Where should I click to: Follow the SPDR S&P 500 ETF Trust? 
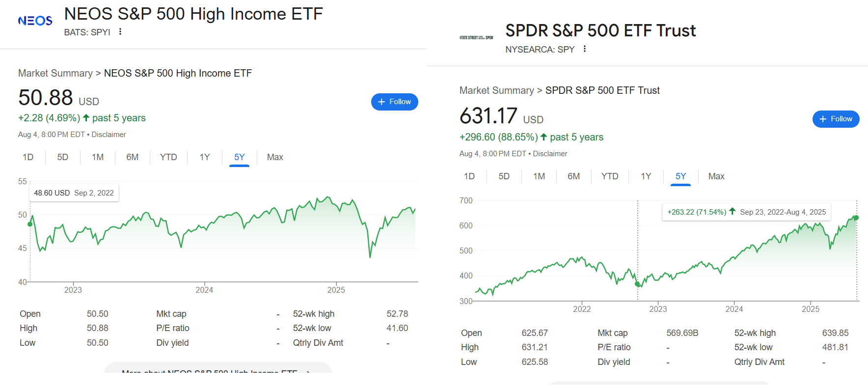(836, 119)
